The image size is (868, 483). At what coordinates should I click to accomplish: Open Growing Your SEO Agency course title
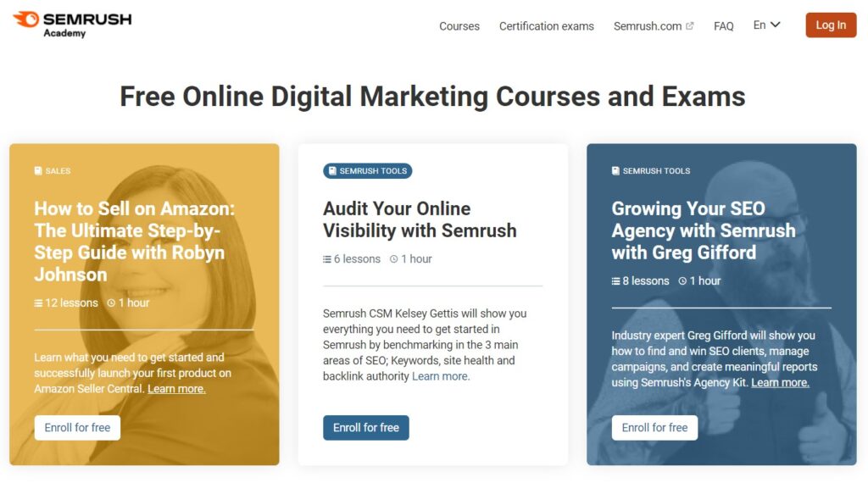tap(704, 230)
